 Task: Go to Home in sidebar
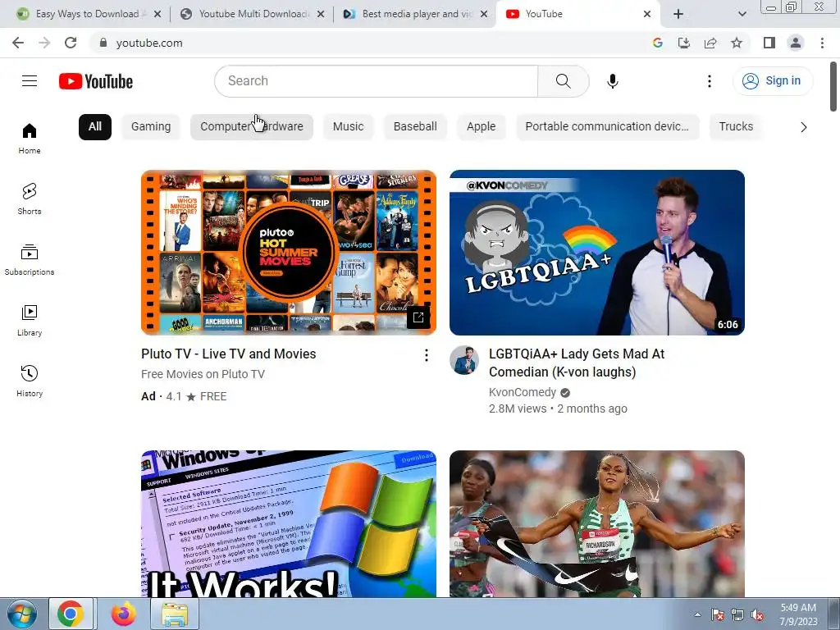pyautogui.click(x=30, y=138)
